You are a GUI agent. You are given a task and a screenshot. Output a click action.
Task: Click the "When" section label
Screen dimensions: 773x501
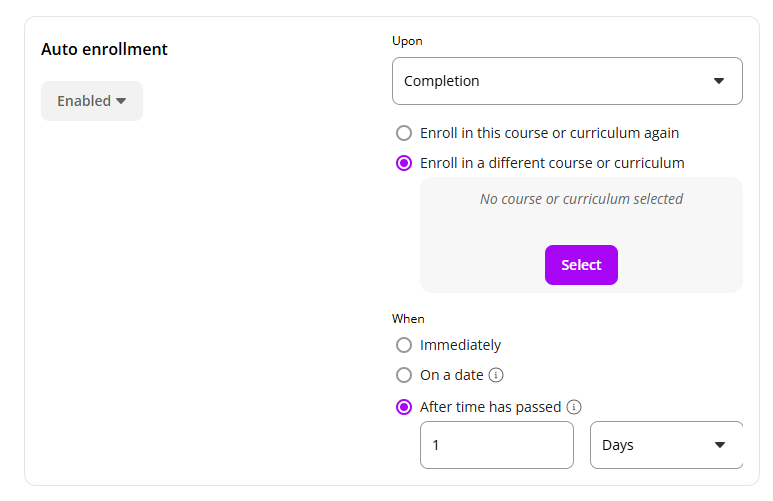click(408, 319)
